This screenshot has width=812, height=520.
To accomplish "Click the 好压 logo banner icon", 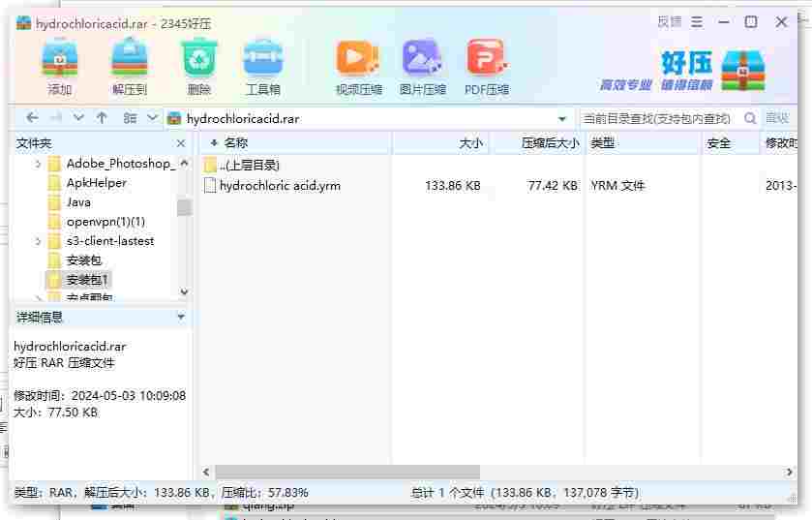I will (743, 71).
